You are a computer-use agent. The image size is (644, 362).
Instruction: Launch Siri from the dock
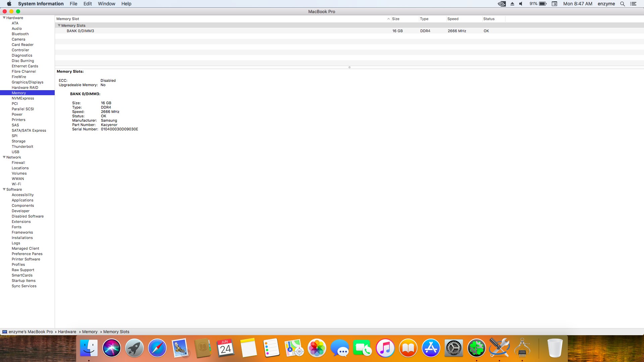[111, 348]
